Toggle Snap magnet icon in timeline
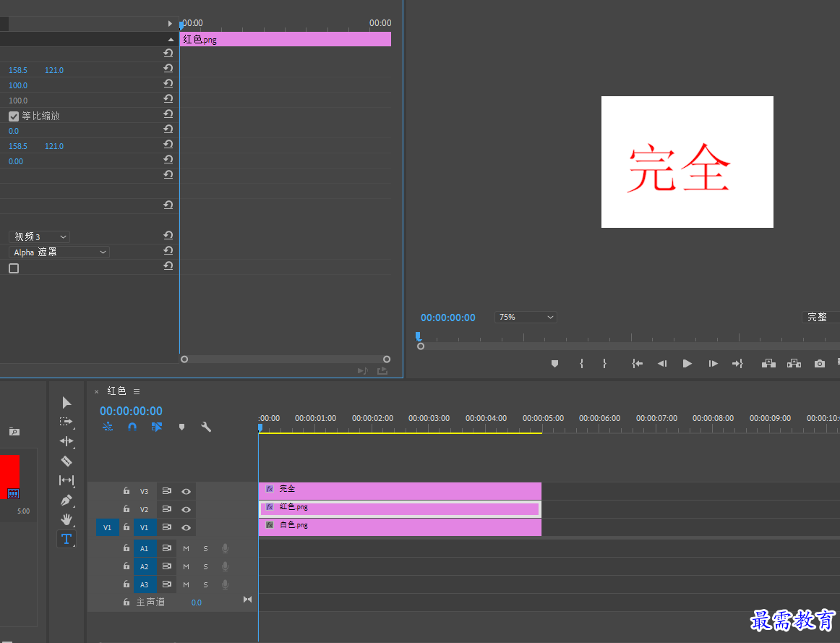This screenshot has width=840, height=643. coord(132,427)
